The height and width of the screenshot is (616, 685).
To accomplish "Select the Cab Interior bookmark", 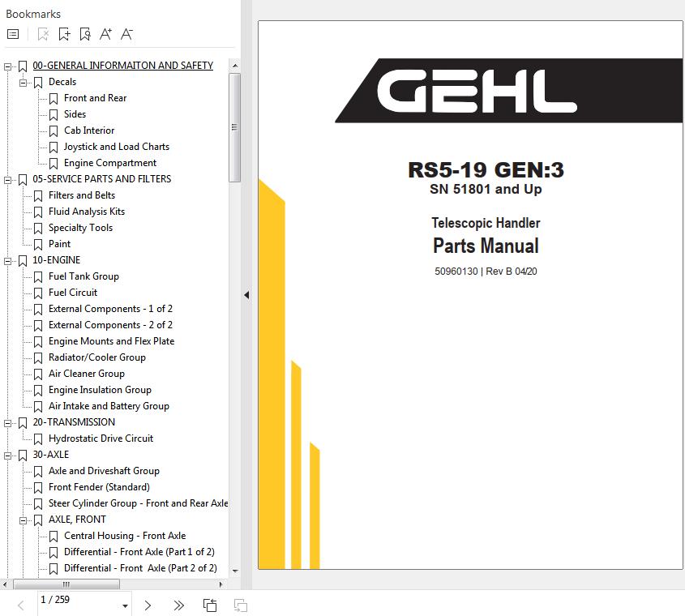I will pyautogui.click(x=89, y=130).
